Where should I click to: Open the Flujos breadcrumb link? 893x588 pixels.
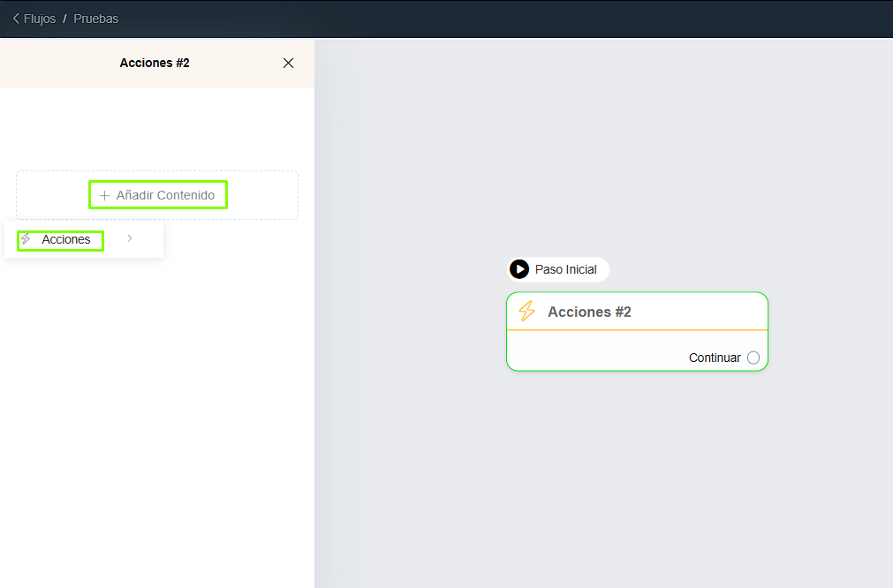40,19
